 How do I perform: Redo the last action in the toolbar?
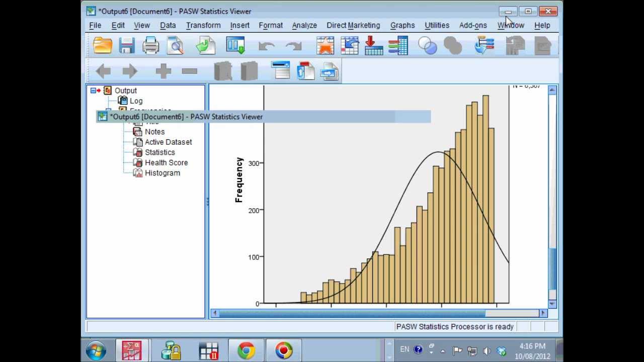point(293,46)
